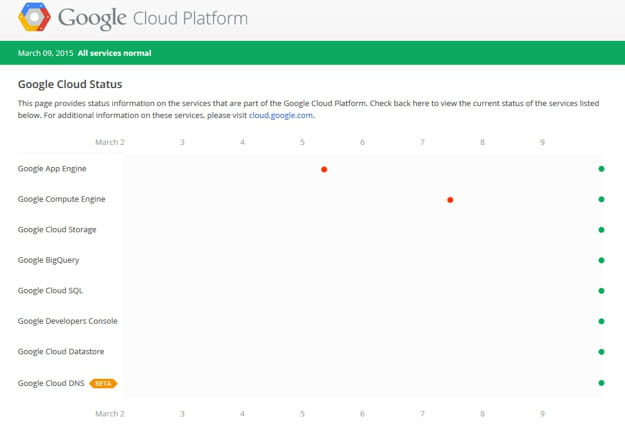The image size is (625, 425).
Task: Click the orange BETA badge
Action: pos(103,383)
